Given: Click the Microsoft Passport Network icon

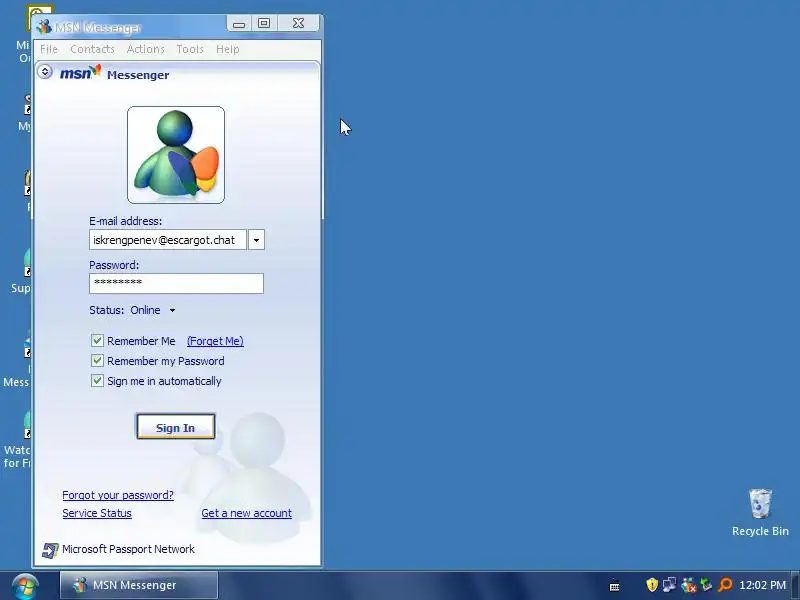Looking at the screenshot, I should point(49,550).
